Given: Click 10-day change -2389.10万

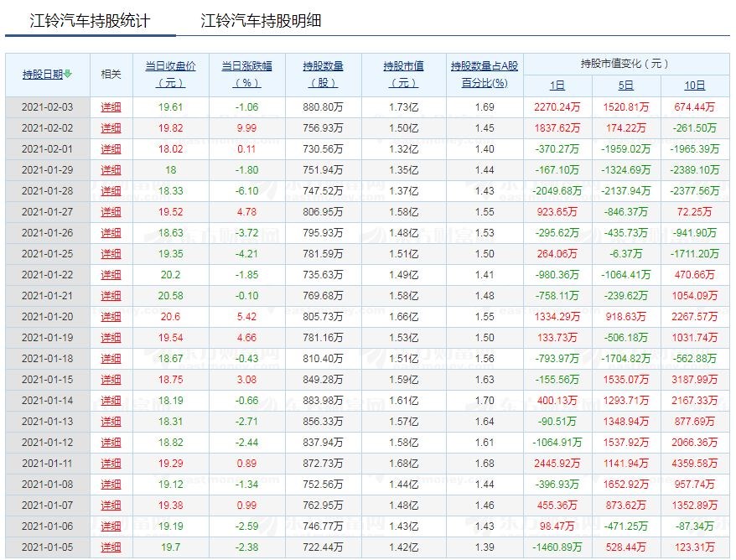Looking at the screenshot, I should 695,170.
